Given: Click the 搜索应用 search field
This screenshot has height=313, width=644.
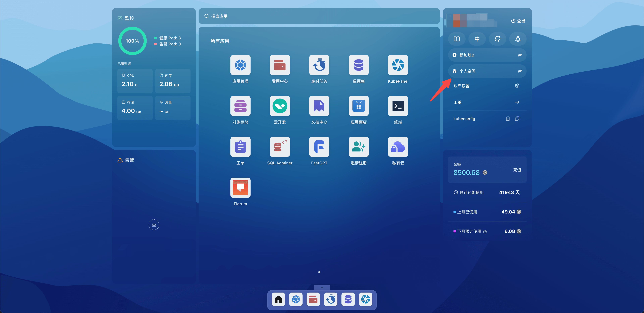Looking at the screenshot, I should point(319,16).
